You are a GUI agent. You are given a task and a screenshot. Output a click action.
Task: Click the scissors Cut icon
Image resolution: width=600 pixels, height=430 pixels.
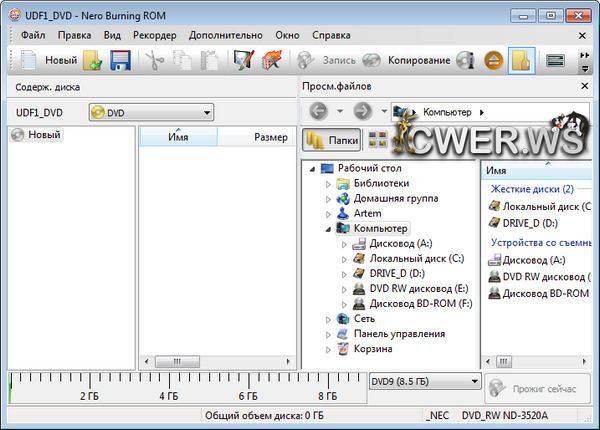point(155,60)
